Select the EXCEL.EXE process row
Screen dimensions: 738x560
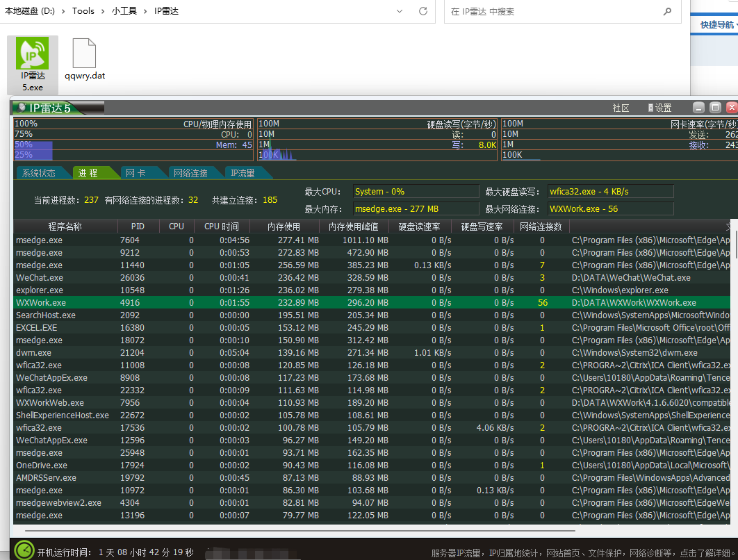pyautogui.click(x=372, y=327)
